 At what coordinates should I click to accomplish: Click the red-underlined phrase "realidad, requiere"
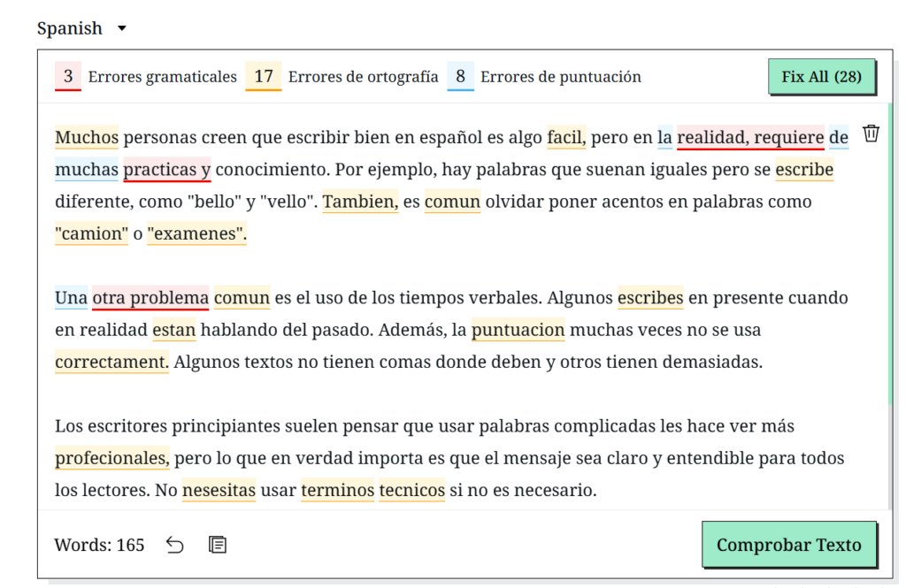tap(750, 138)
